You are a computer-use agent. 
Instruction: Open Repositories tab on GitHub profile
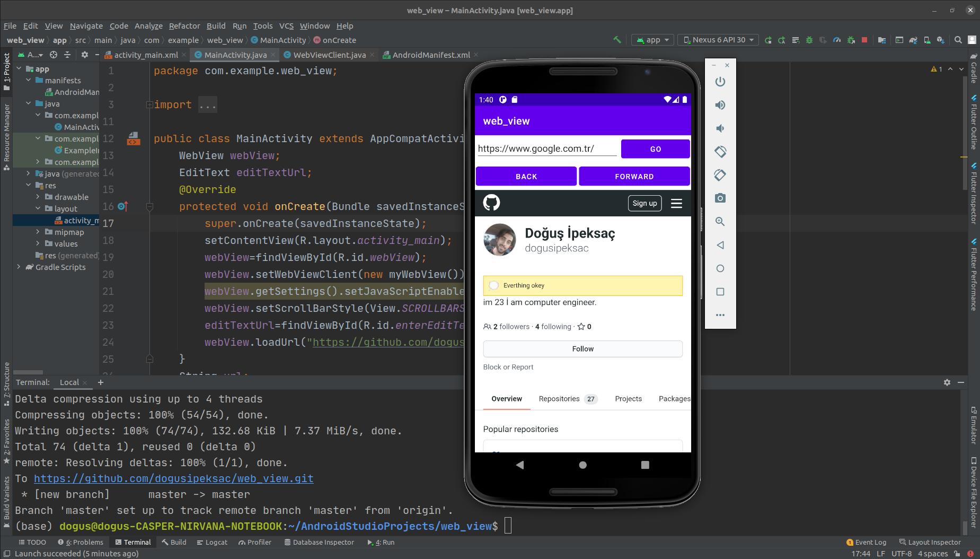[x=568, y=399]
